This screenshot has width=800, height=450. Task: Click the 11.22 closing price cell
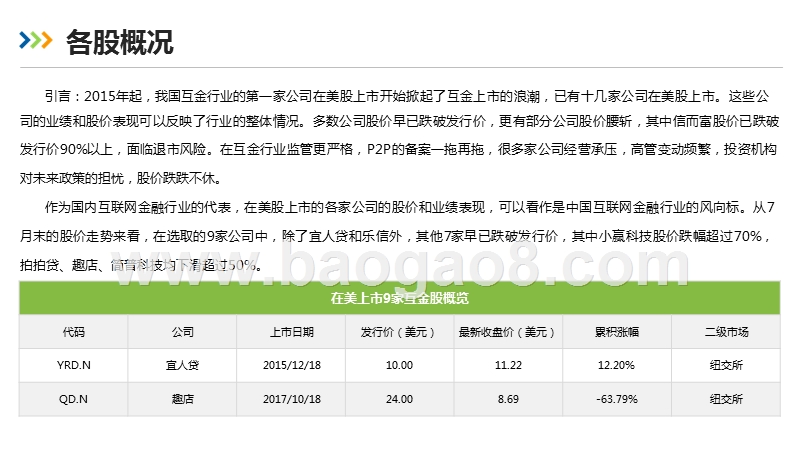click(x=508, y=365)
